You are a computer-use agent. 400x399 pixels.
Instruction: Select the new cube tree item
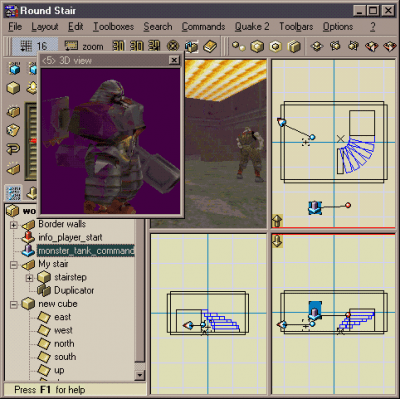(58, 304)
